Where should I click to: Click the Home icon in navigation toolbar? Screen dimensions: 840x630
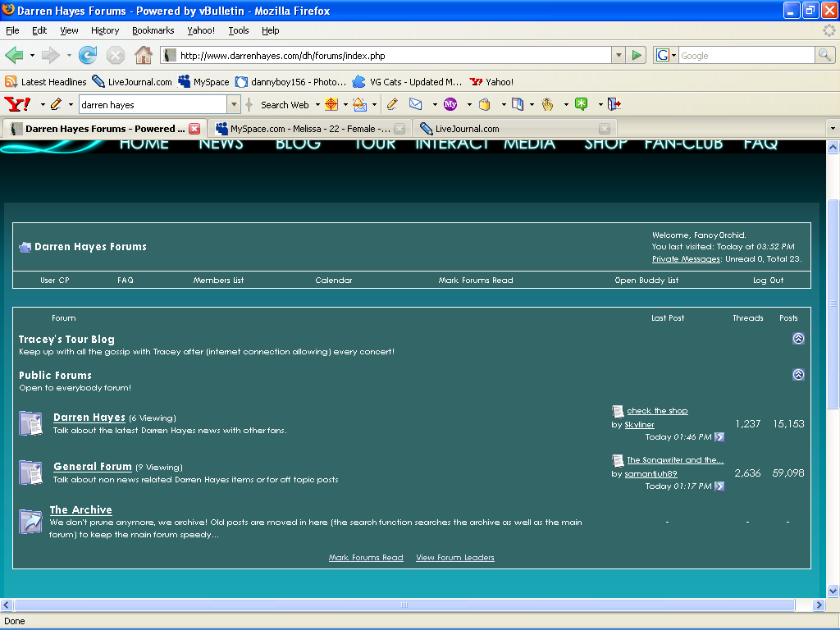[x=143, y=55]
